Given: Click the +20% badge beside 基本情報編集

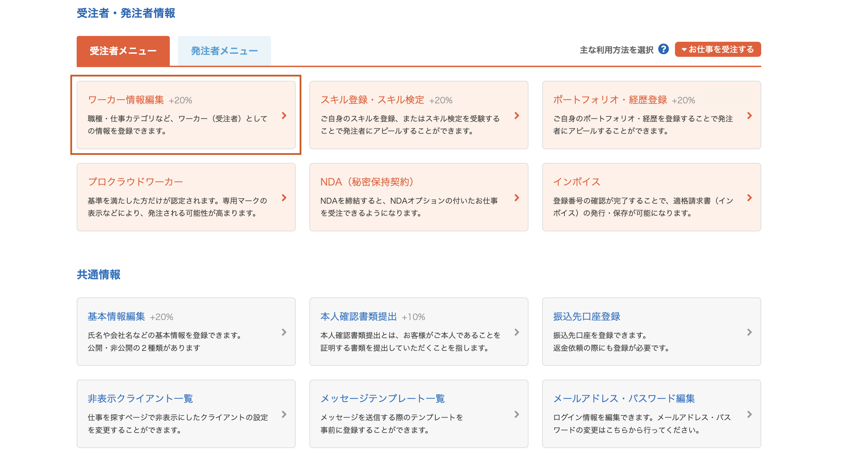Looking at the screenshot, I should tap(162, 317).
